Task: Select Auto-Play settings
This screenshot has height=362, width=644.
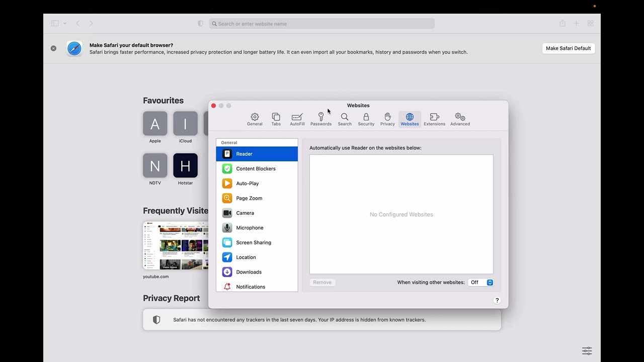Action: [257, 184]
